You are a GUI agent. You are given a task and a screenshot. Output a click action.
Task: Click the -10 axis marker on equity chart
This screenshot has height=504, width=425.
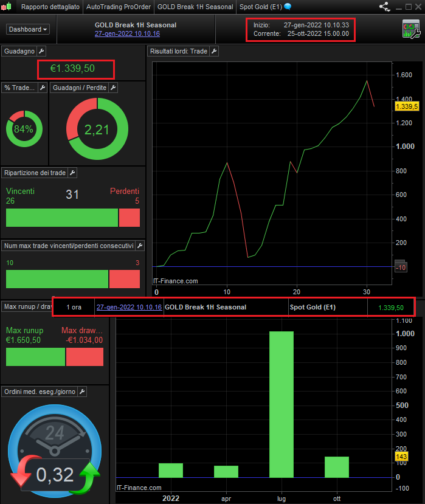pyautogui.click(x=401, y=267)
